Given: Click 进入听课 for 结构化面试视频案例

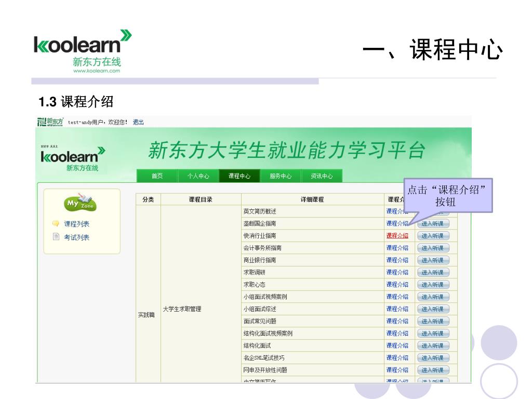Looking at the screenshot, I should click(x=433, y=334).
